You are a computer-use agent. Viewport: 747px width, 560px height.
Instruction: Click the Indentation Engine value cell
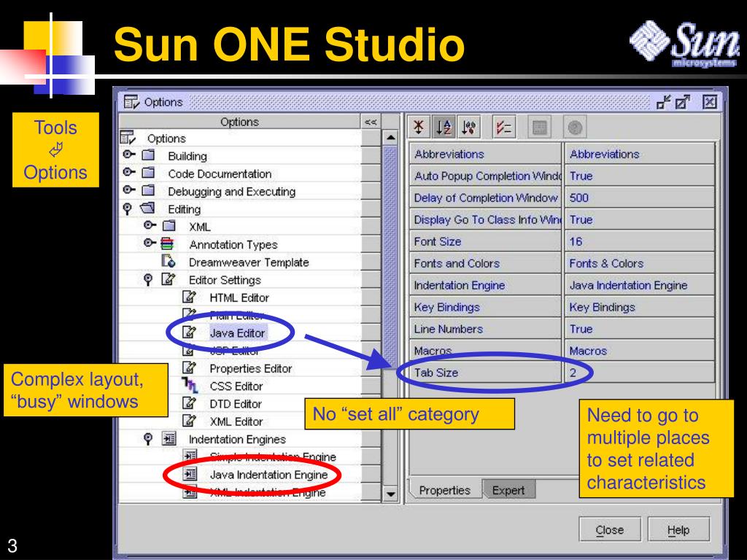tap(639, 285)
